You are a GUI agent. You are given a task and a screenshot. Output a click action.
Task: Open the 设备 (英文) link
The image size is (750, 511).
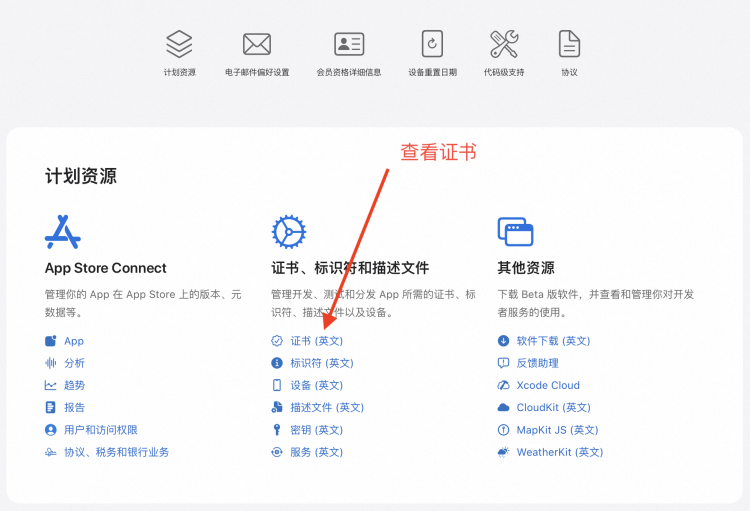[x=316, y=385]
